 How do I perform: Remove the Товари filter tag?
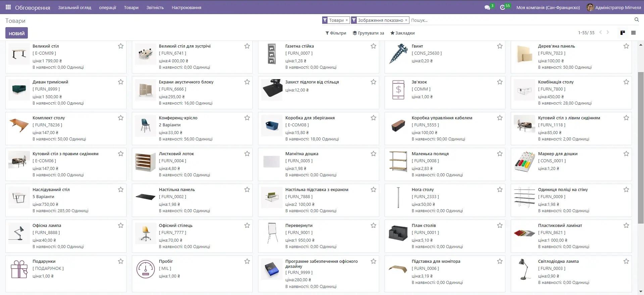pos(347,20)
